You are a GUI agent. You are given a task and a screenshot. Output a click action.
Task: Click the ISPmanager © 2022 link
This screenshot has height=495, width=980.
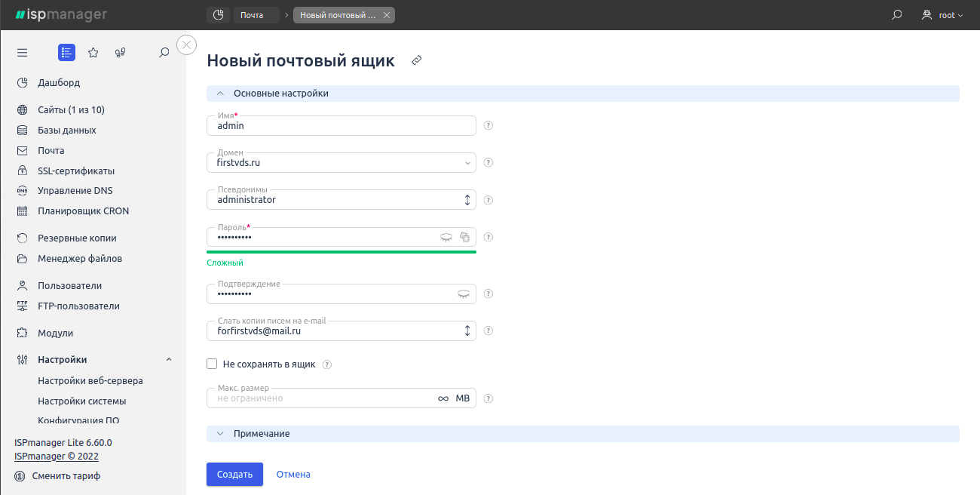point(57,457)
